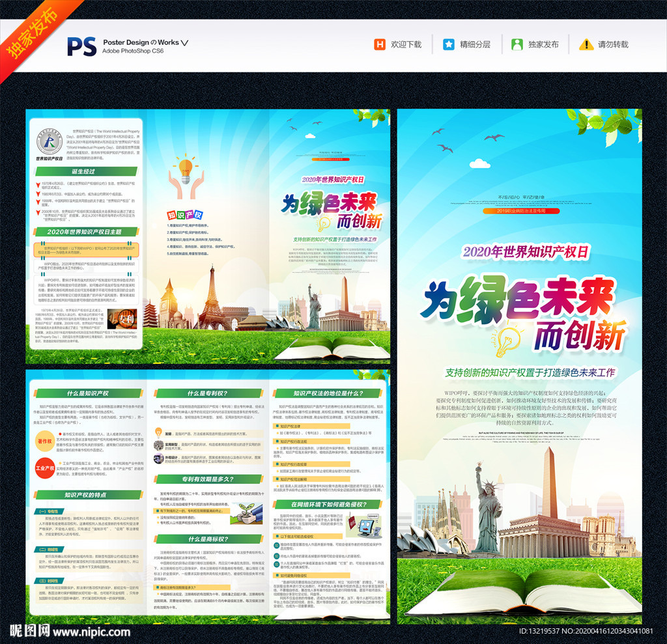
Task: Click the 请勿转载 label
Action: point(613,44)
